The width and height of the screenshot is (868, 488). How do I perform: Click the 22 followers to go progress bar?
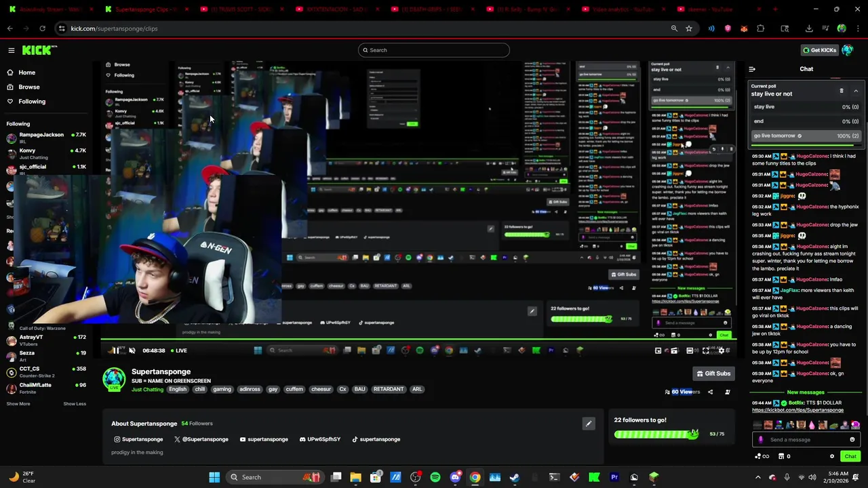coord(656,434)
